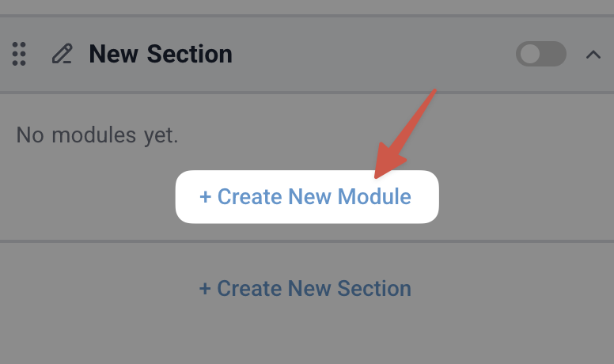Click the 'No modules yet.' text
The height and width of the screenshot is (364, 614).
97,135
